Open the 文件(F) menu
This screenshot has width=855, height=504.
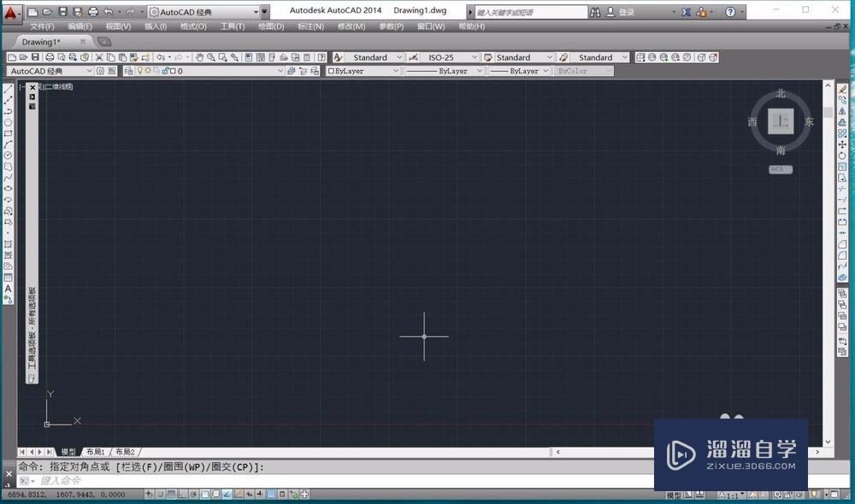click(x=42, y=26)
